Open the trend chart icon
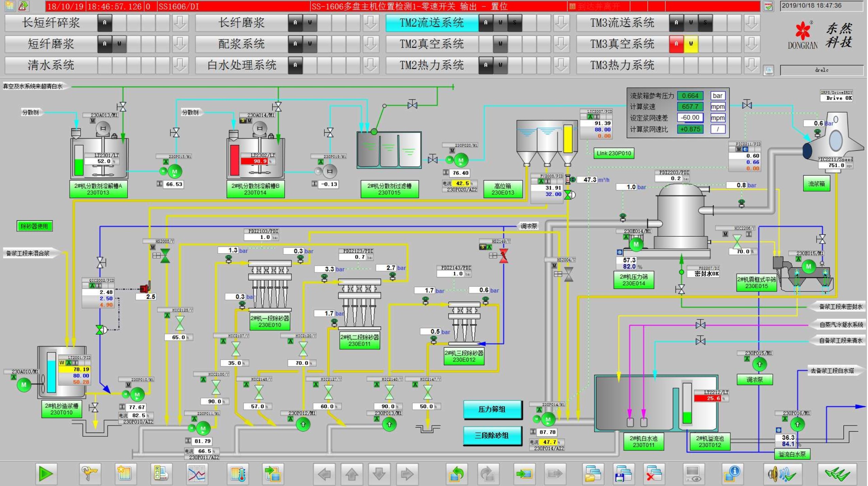 click(x=197, y=474)
